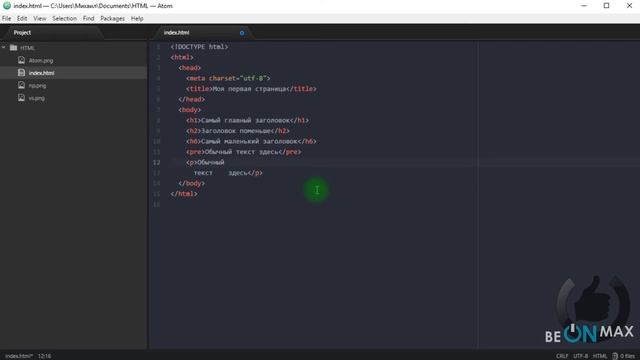Click the HTML folder icon in tree

click(x=13, y=48)
